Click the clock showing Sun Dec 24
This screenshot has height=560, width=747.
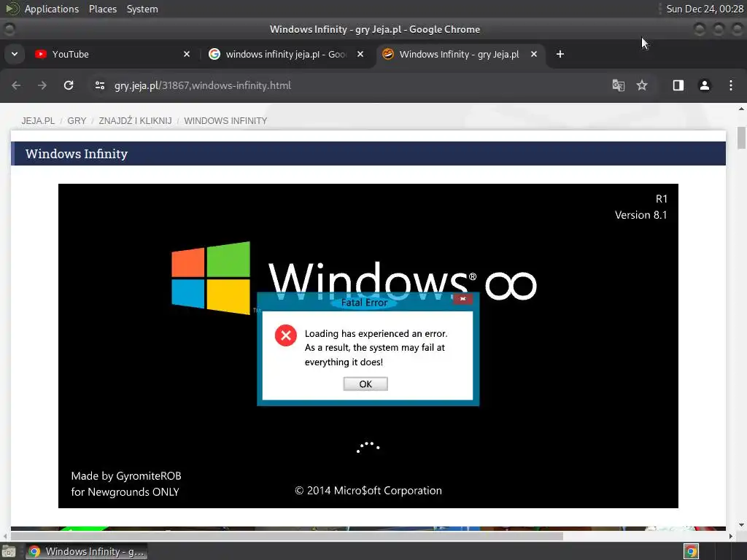(705, 9)
